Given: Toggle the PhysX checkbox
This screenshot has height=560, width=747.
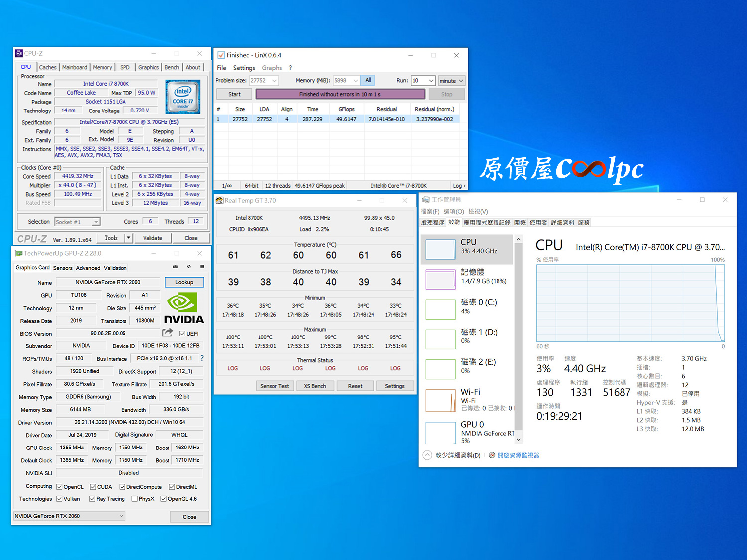Looking at the screenshot, I should [134, 499].
